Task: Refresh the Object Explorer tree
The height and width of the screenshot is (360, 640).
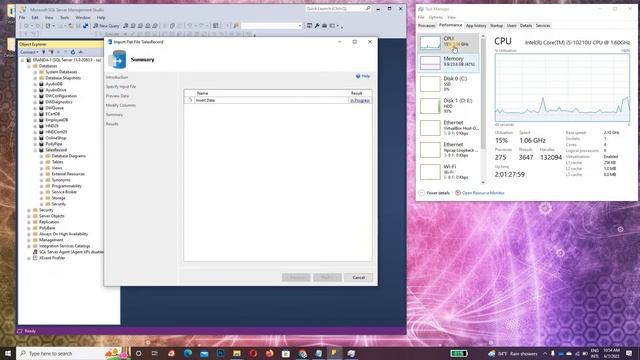Action: click(73, 52)
